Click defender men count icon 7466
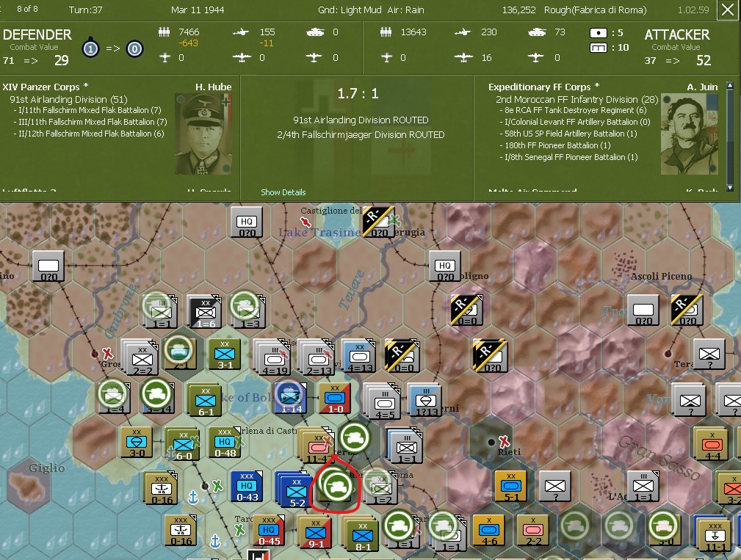Screen dimensions: 741x560 [x=164, y=32]
